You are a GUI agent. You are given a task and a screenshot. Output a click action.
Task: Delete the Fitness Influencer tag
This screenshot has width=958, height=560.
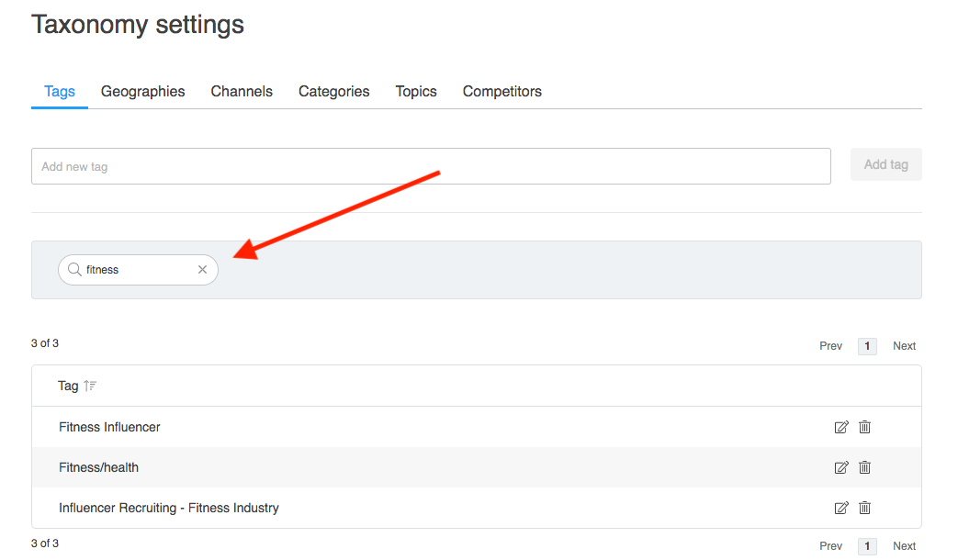[x=864, y=427]
